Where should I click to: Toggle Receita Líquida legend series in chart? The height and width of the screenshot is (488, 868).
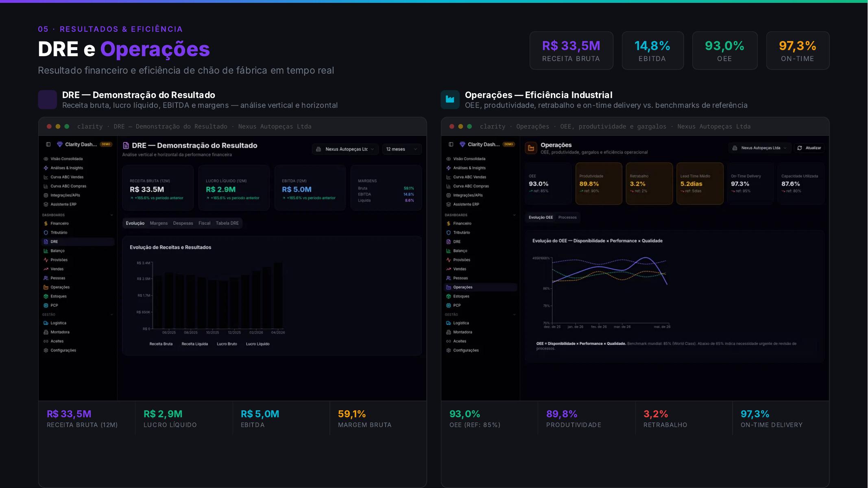(194, 344)
